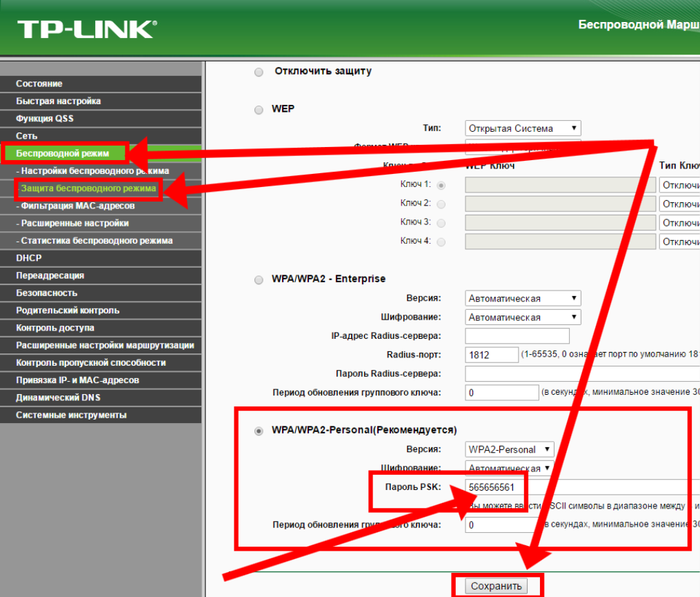Click the IP-адрес Radius-сервера input field

point(517,336)
